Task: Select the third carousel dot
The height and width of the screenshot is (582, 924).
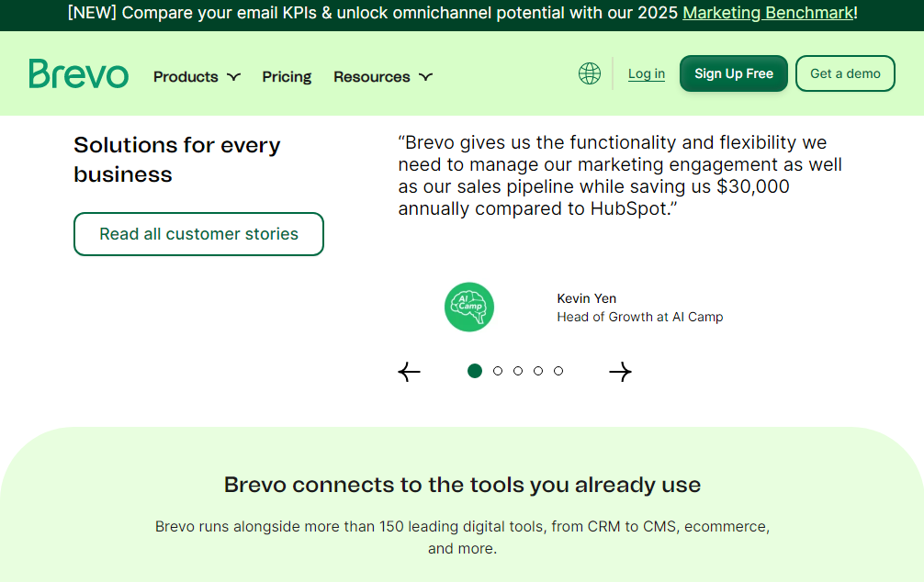Action: coord(518,371)
